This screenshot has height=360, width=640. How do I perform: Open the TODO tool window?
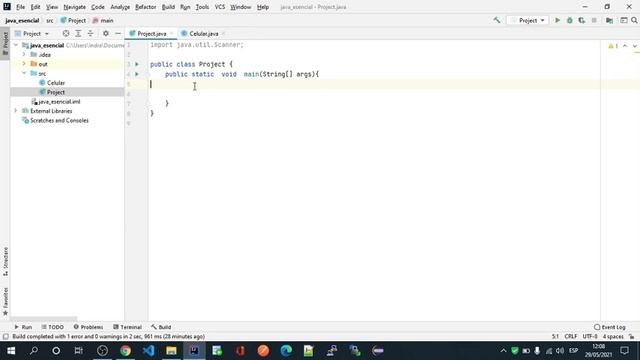[x=52, y=327]
